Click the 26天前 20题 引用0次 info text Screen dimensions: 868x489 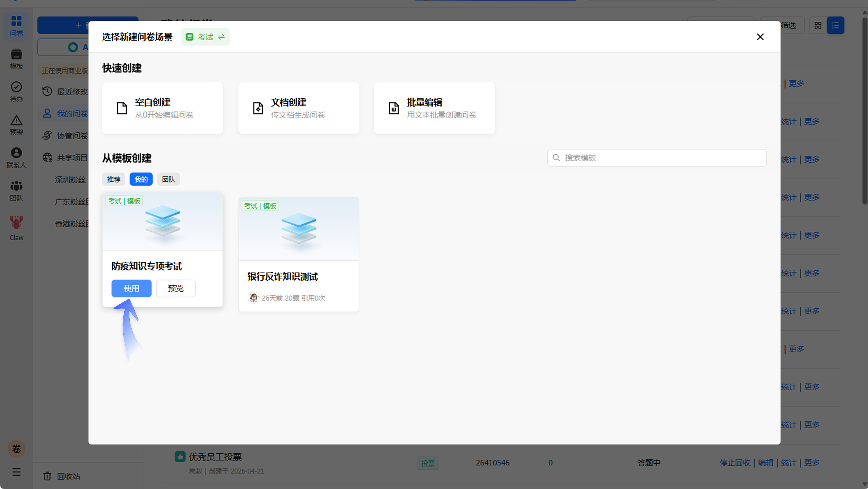293,298
